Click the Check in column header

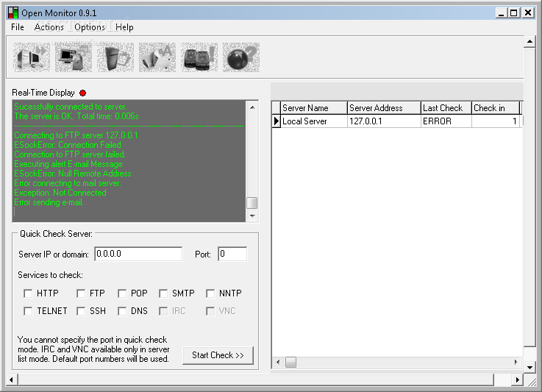(496, 108)
